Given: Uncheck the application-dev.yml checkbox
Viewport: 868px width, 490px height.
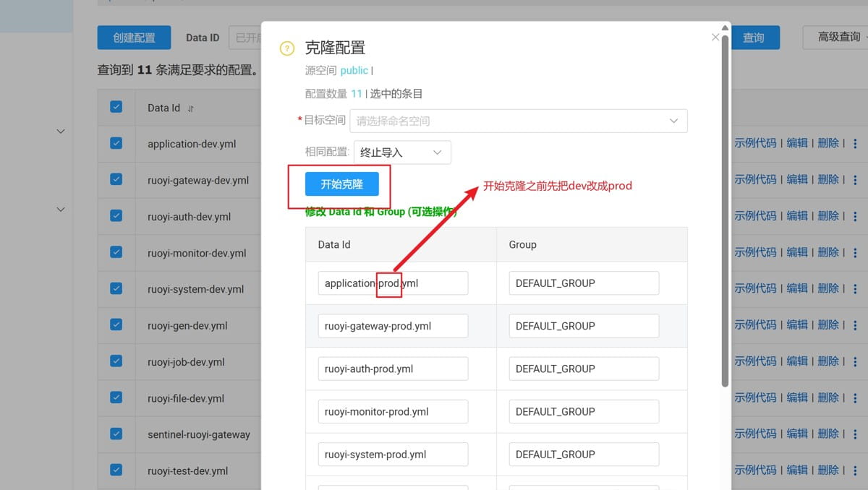Looking at the screenshot, I should [116, 143].
